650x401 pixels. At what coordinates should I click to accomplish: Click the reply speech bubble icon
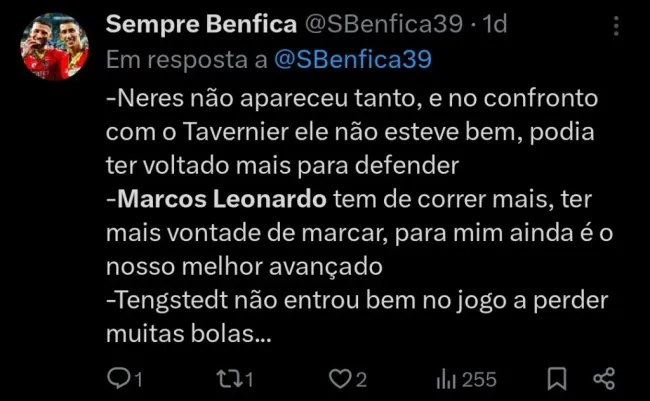point(117,379)
